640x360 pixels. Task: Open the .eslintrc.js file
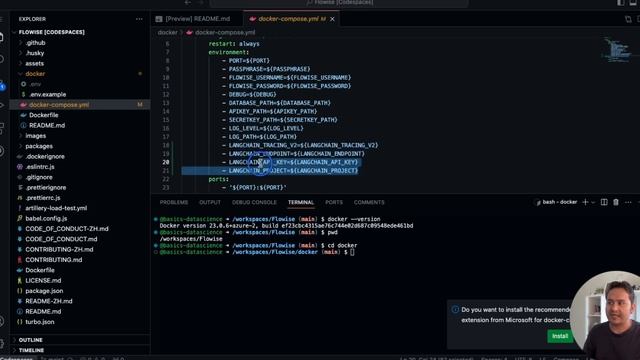[40, 167]
